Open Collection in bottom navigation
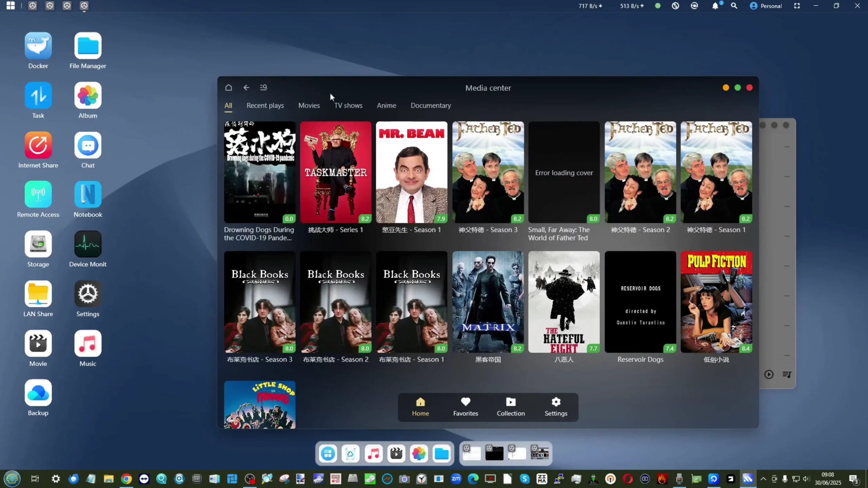 511,407
